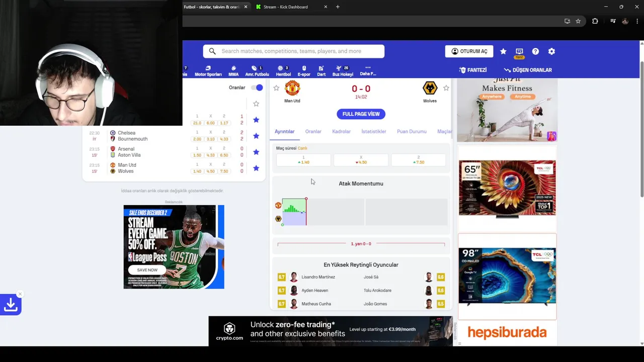The width and height of the screenshot is (644, 362).
Task: Open the TCL 65-inch TV ad thumbnail
Action: pyautogui.click(x=507, y=189)
